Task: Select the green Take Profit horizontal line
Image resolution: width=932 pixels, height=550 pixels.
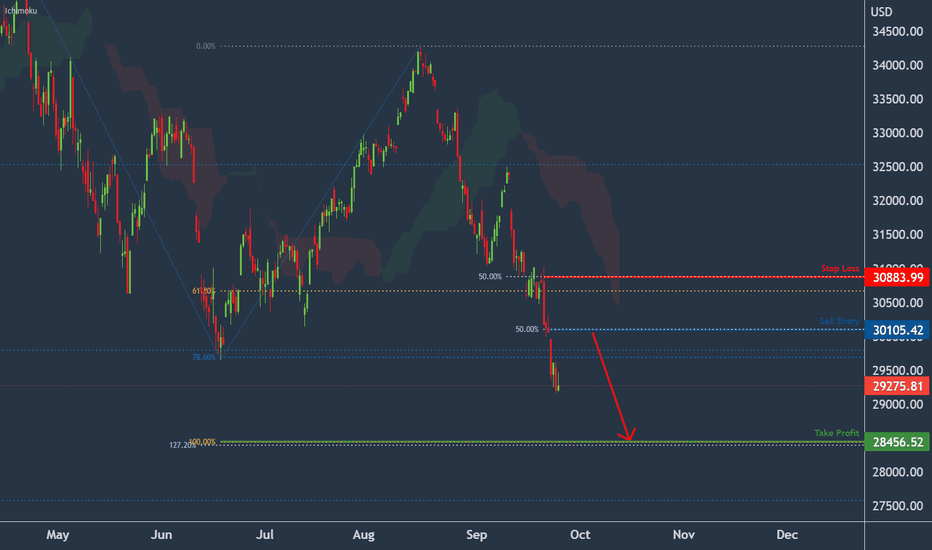Action: (x=541, y=442)
